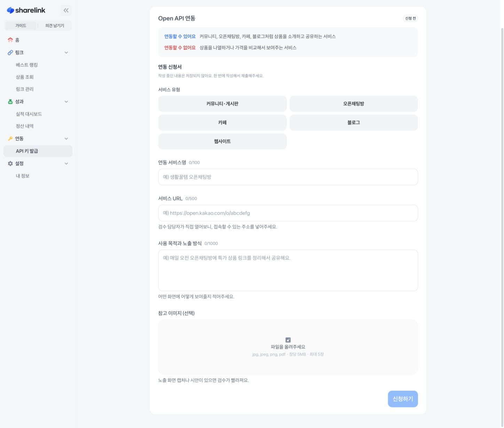Click the 가이드 button

pyautogui.click(x=21, y=25)
